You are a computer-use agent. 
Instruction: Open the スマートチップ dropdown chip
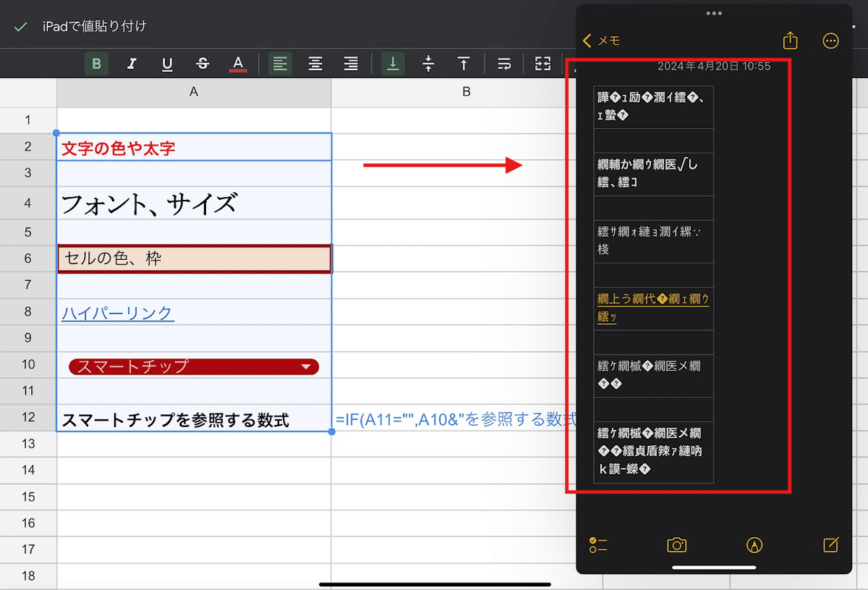pos(194,366)
